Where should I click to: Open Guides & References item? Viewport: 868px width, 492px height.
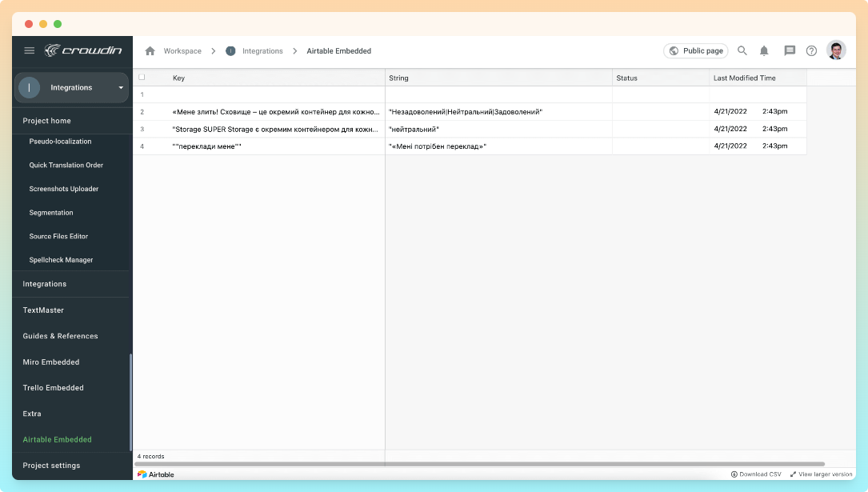(60, 336)
